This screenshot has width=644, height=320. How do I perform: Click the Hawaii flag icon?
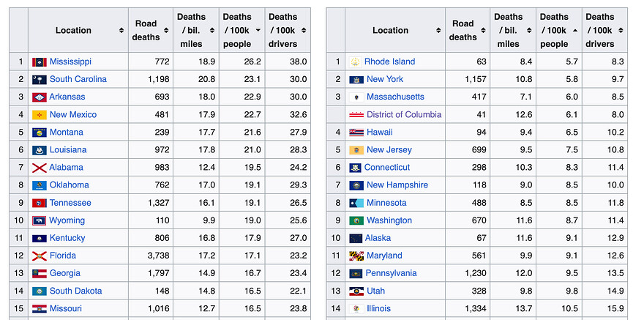(x=356, y=133)
